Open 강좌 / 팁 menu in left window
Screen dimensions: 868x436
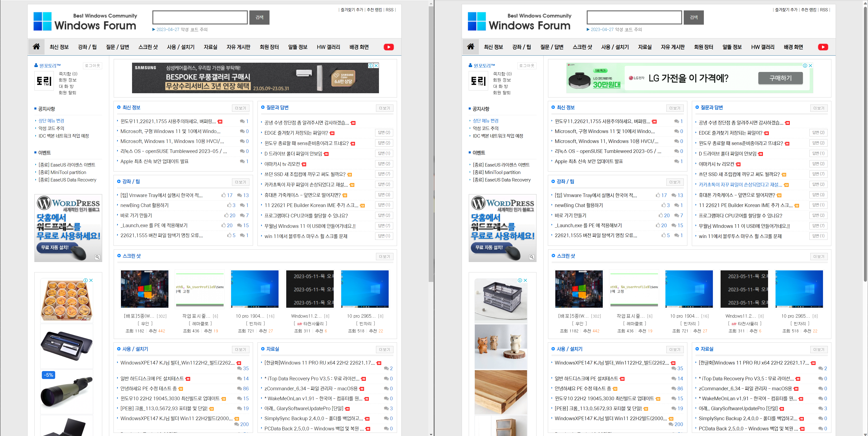click(x=87, y=47)
